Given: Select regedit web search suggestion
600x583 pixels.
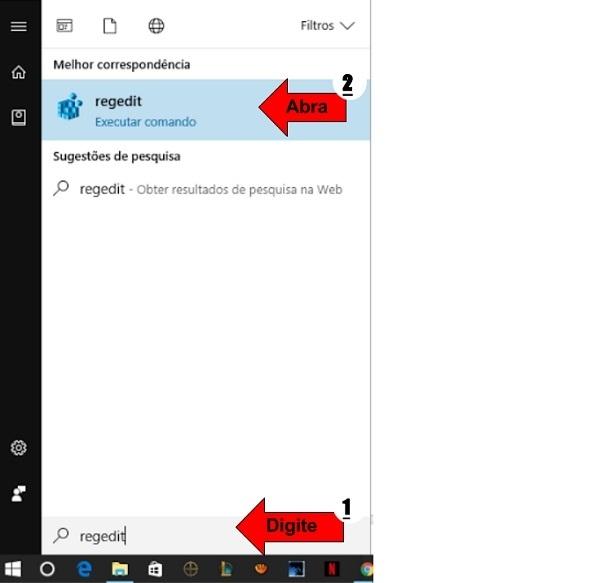Looking at the screenshot, I should tap(206, 189).
